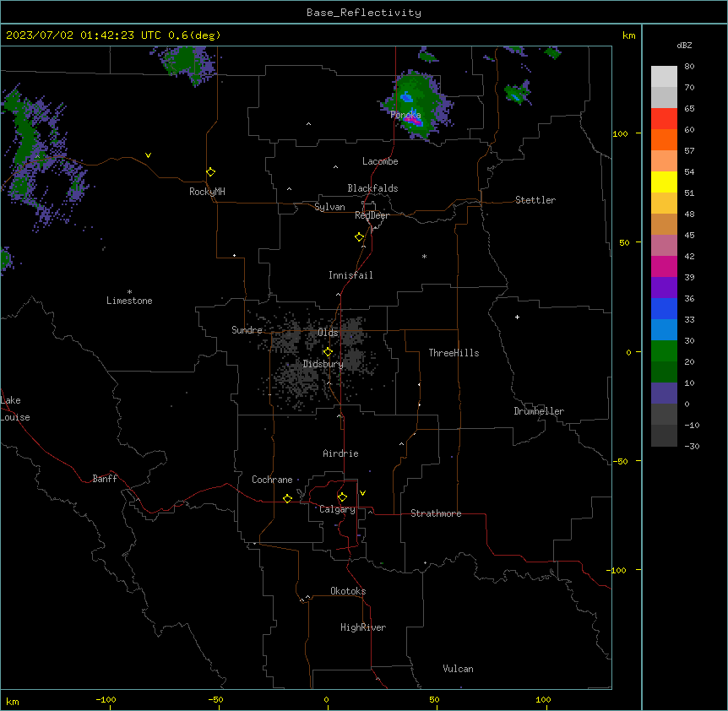Select the white plus marker north of Drumheller
This screenshot has height=711, width=728.
click(x=517, y=317)
